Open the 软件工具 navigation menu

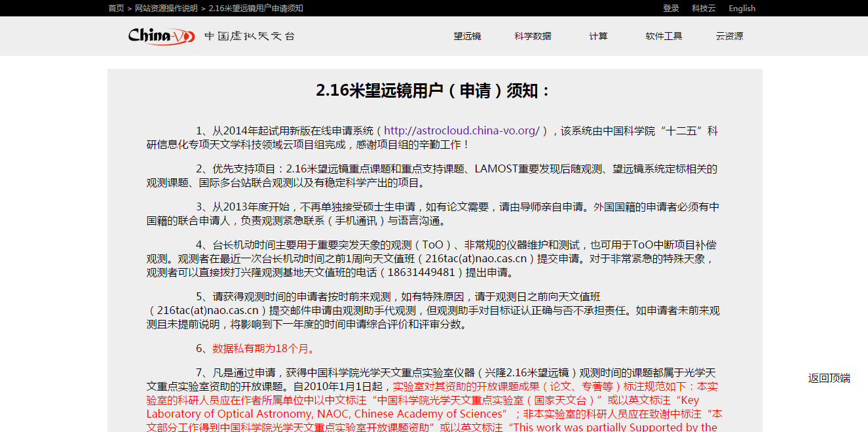664,36
